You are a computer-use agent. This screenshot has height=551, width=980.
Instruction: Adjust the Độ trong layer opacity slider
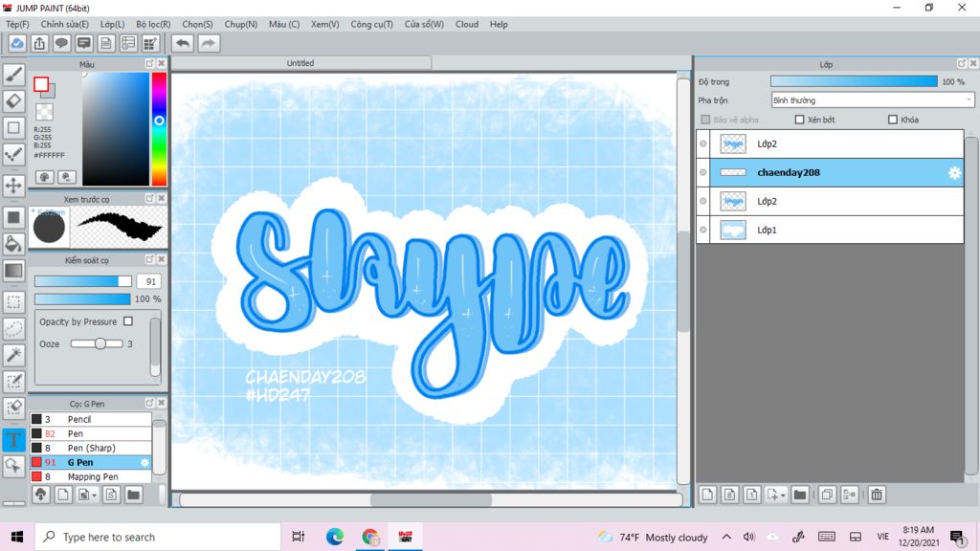(x=854, y=82)
